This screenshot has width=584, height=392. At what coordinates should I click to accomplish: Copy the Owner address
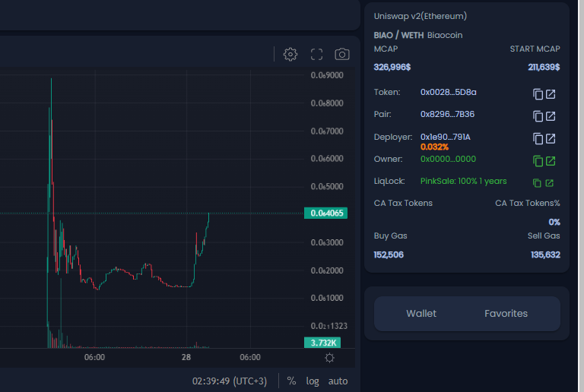point(538,161)
